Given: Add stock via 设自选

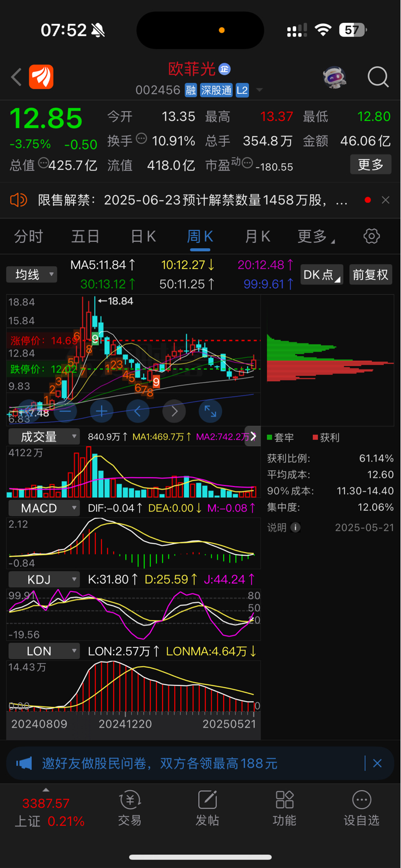Looking at the screenshot, I should 361,807.
